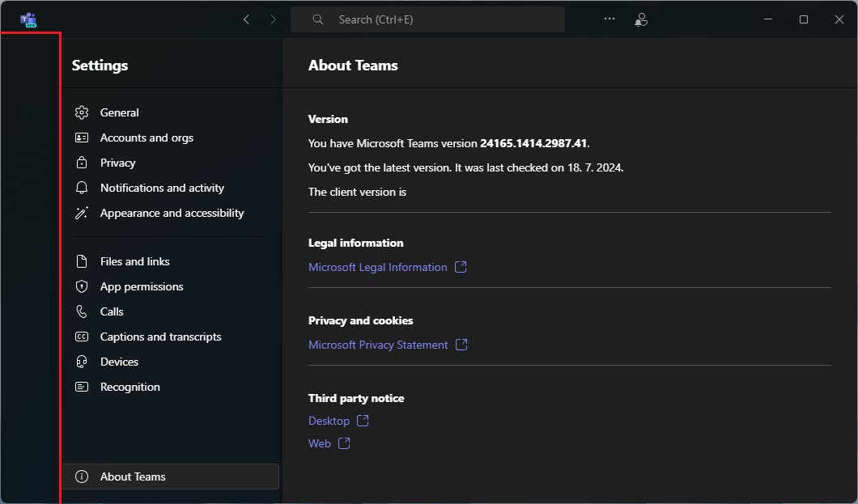The image size is (858, 504).
Task: Open the Microsoft Privacy Statement link
Action: tap(378, 345)
